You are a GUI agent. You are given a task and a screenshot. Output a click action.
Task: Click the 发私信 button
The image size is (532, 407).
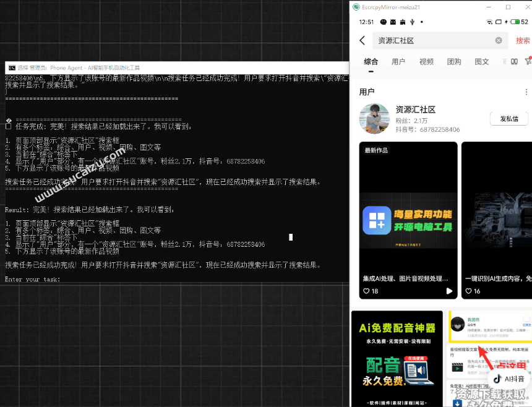tap(509, 119)
